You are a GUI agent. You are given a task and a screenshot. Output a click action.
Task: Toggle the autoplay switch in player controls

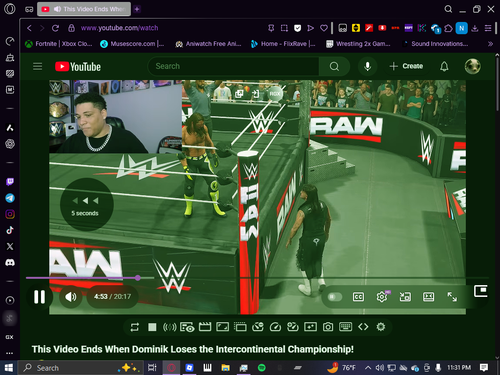[335, 297]
